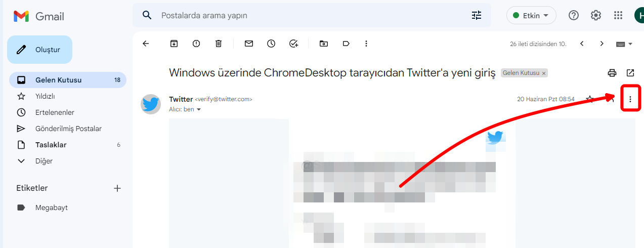Expand Diğer in the sidebar

click(x=44, y=161)
